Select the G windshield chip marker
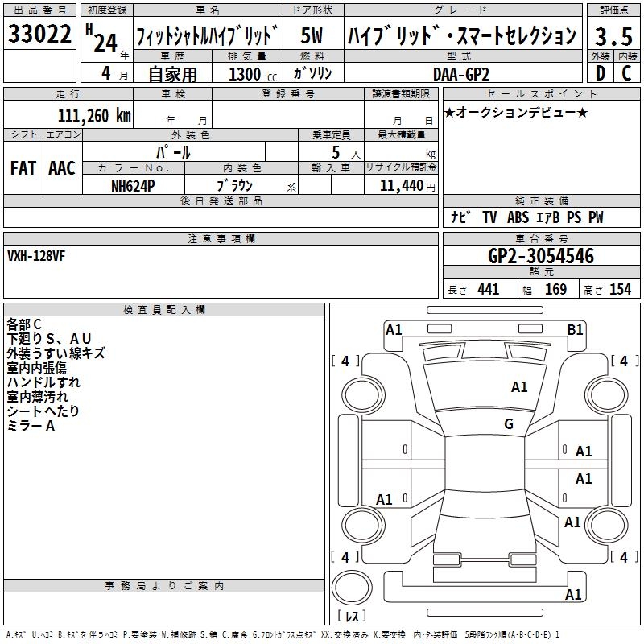 [x=509, y=424]
